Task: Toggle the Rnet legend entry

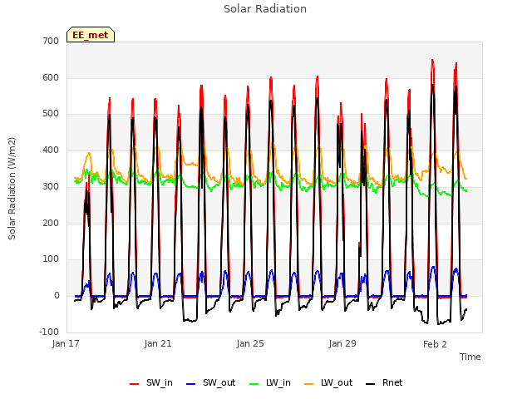Action: tap(384, 382)
